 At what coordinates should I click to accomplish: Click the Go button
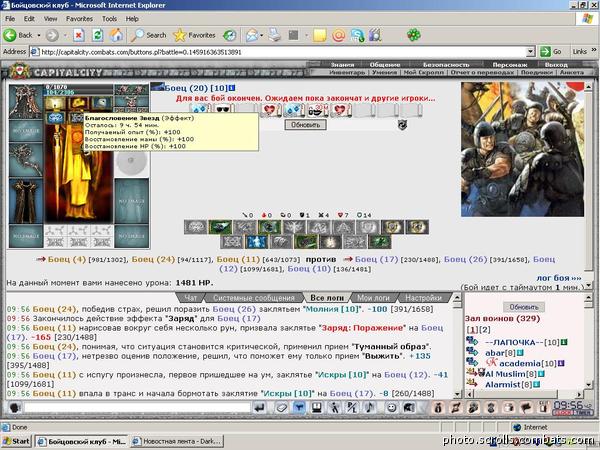coord(551,52)
